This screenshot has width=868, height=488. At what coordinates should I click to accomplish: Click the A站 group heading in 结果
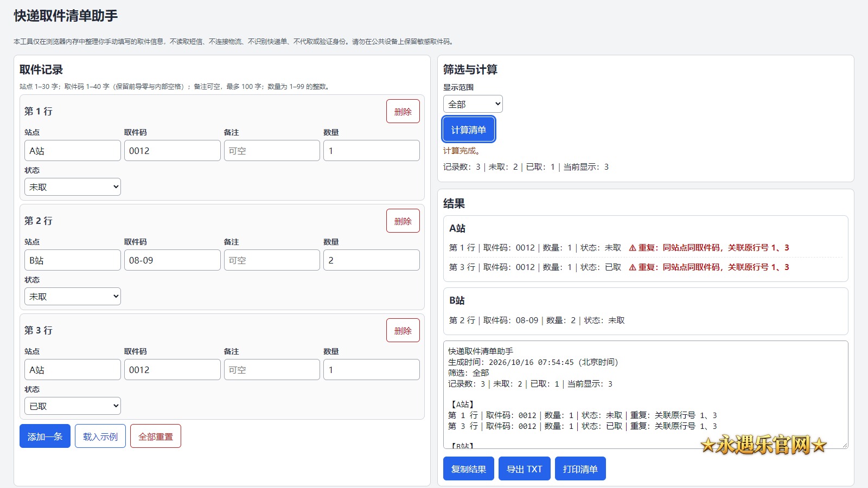tap(457, 228)
